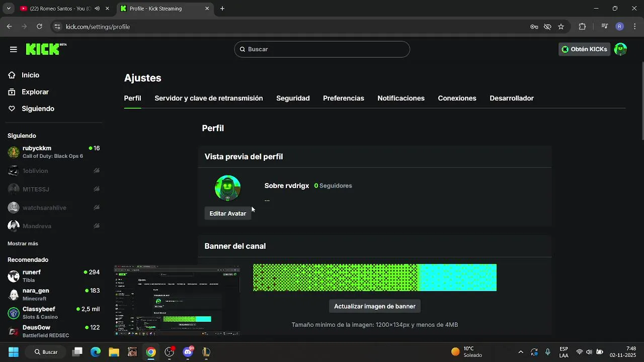Click '0 Seguidores' text

333,186
